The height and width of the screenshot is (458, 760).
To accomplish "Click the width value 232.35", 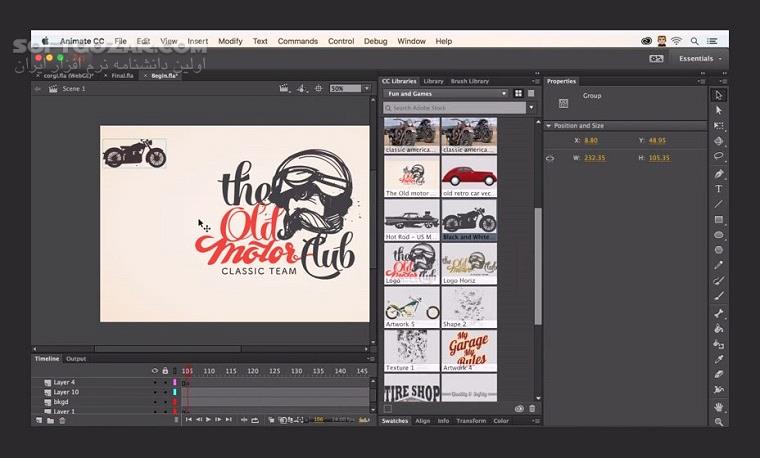I will coord(594,158).
